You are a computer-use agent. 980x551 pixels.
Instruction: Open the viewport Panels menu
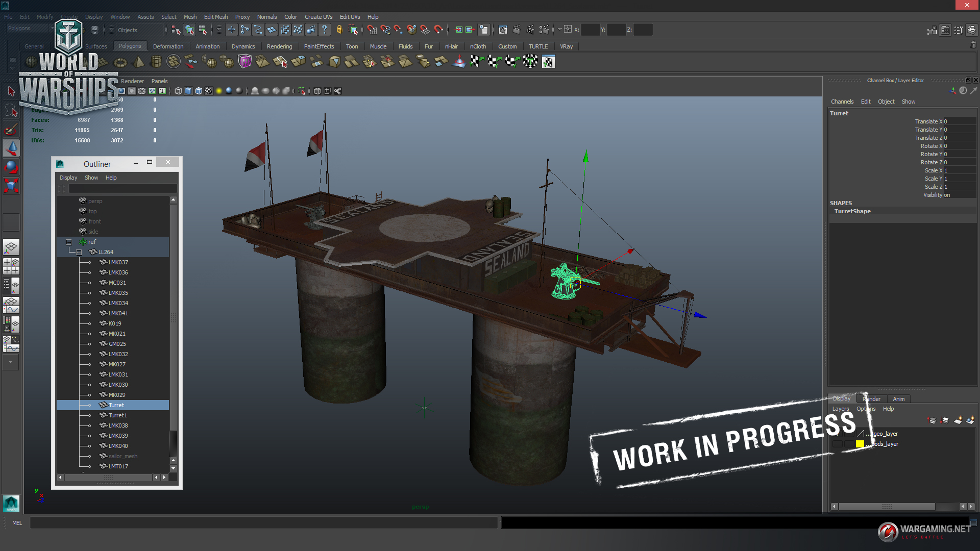pyautogui.click(x=159, y=81)
